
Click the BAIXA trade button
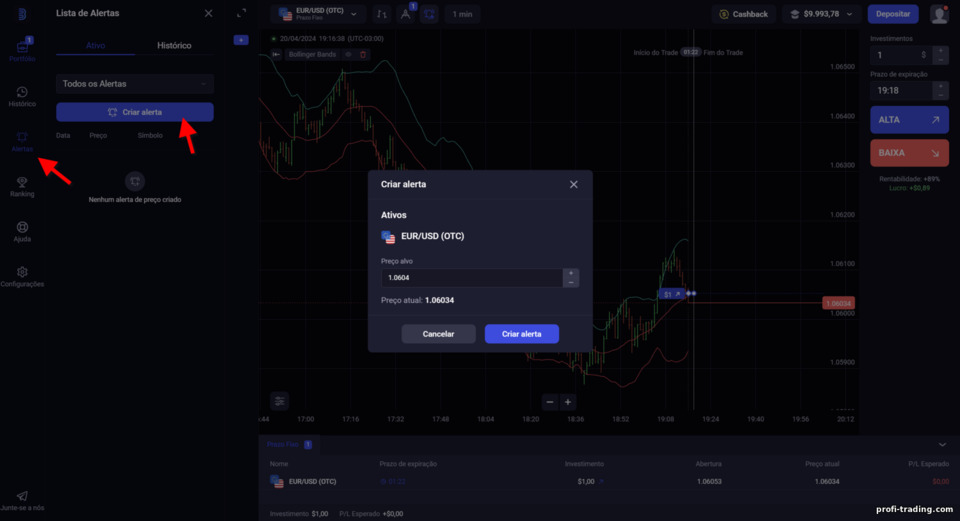point(909,153)
